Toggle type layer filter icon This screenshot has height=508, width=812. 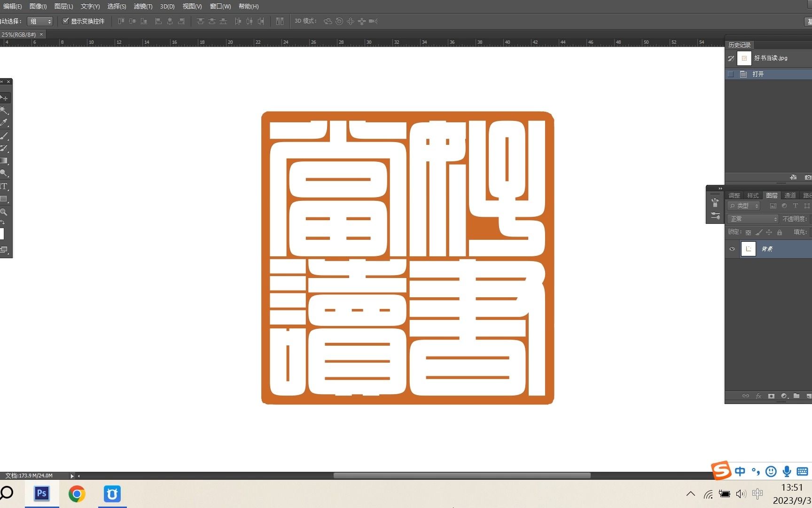pyautogui.click(x=796, y=206)
